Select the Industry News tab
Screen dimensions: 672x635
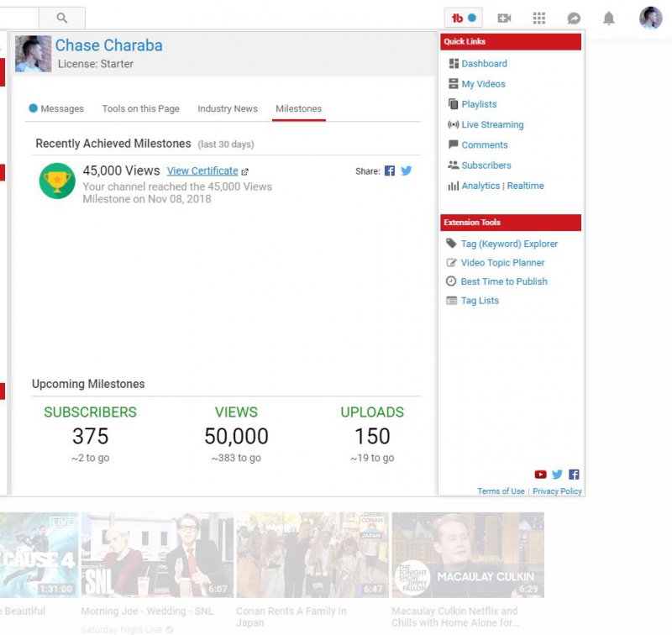tap(227, 108)
